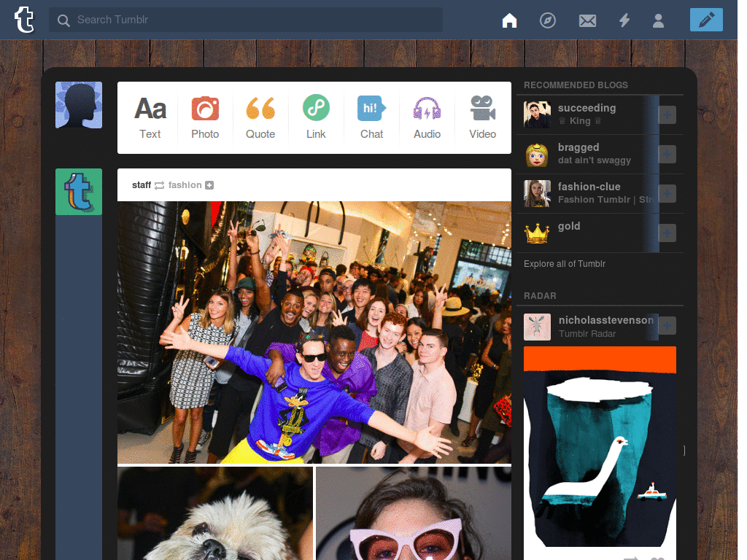The image size is (747, 560).
Task: Open the fashion blog name link
Action: pos(185,184)
